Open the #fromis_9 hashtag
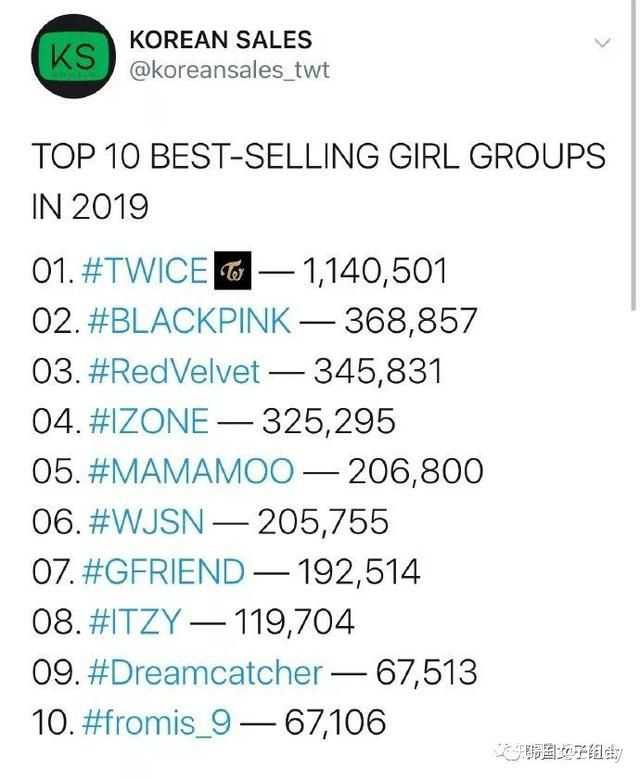The image size is (640, 780). click(157, 723)
